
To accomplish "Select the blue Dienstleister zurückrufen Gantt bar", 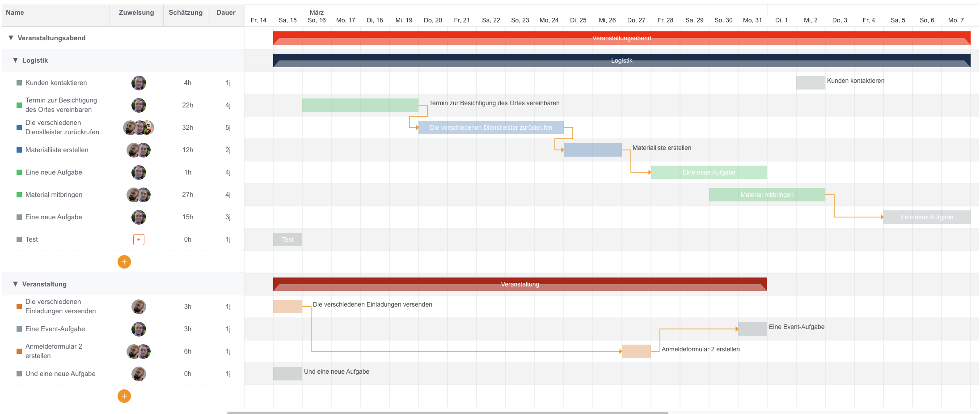I will (x=490, y=128).
